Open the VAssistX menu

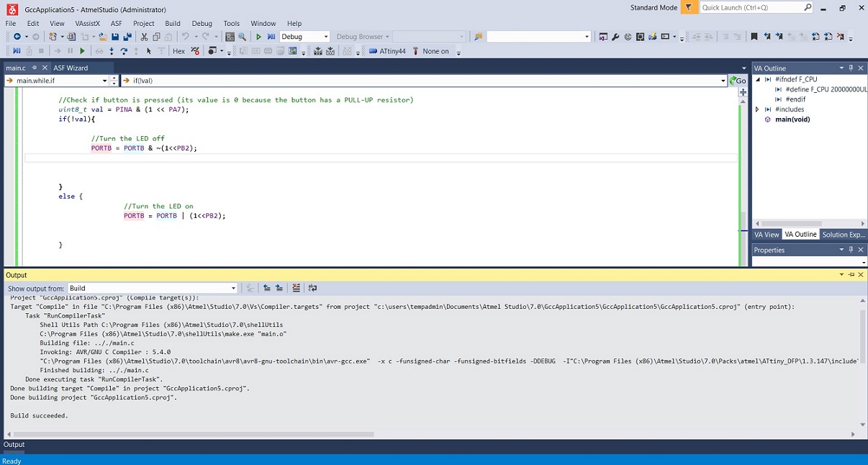point(88,23)
